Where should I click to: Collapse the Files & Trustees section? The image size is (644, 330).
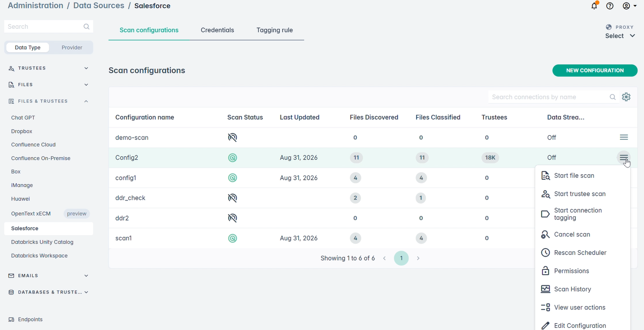(x=48, y=101)
